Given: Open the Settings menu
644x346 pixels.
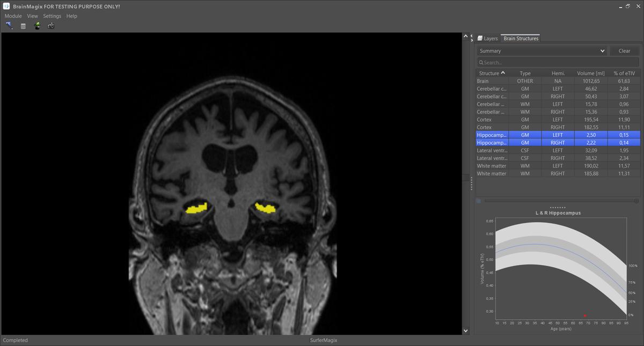Looking at the screenshot, I should click(53, 16).
